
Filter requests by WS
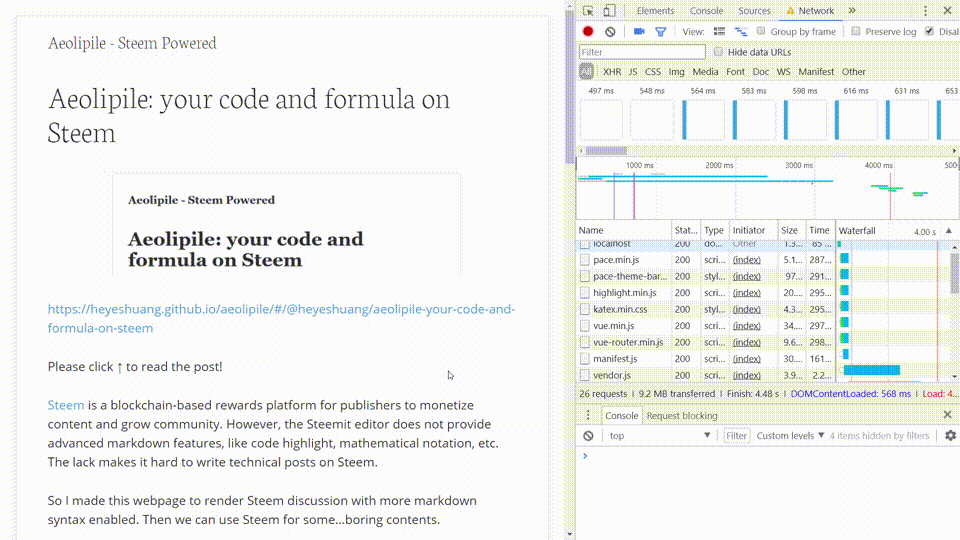coord(783,72)
